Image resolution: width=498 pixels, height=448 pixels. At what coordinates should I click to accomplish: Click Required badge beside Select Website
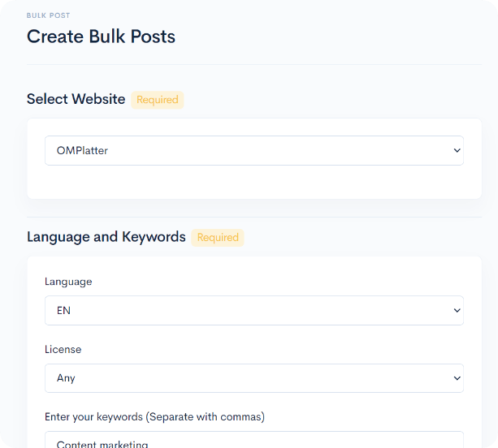click(158, 100)
